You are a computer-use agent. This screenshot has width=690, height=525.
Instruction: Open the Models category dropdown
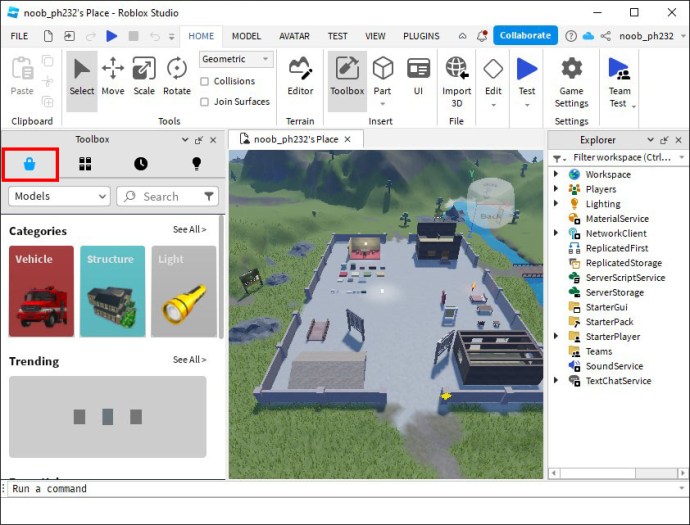59,197
